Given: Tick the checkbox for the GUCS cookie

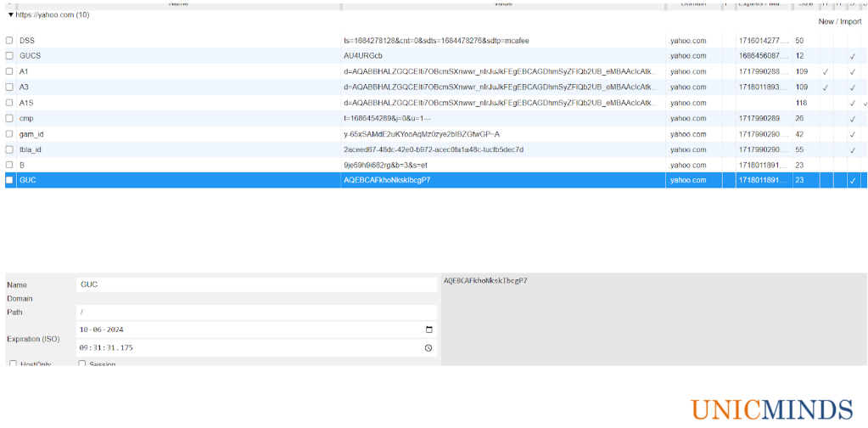Looking at the screenshot, I should click(9, 56).
